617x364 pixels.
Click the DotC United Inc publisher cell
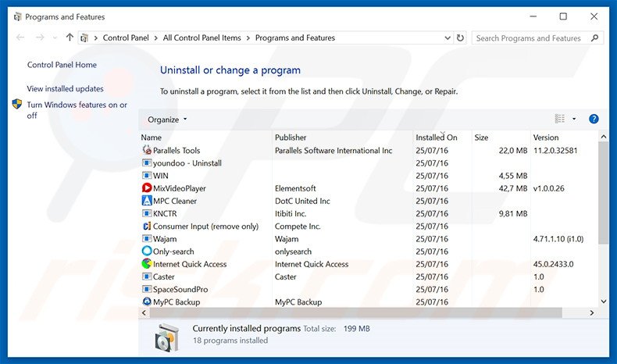[x=302, y=201]
